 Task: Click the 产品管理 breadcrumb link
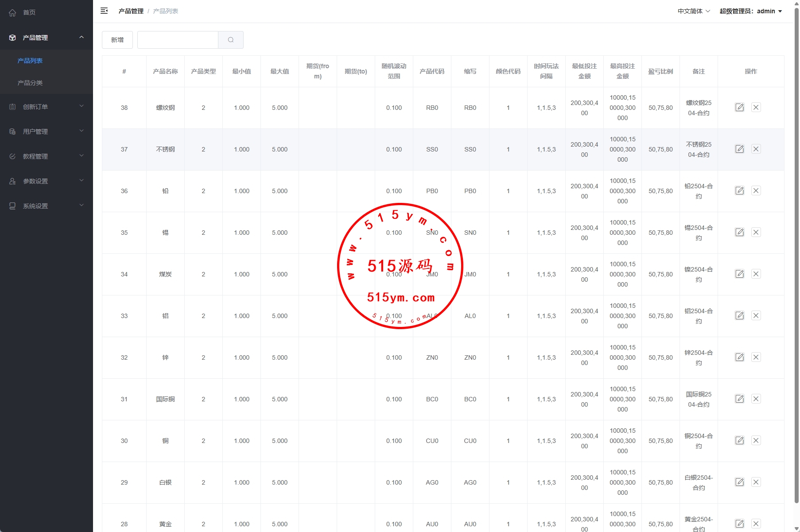(131, 11)
